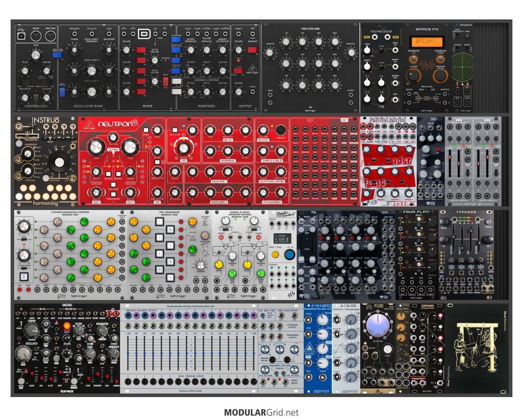The width and height of the screenshot is (523, 420).
Task: Toggle the red Main Out switch on Model D
Action: click(252, 50)
